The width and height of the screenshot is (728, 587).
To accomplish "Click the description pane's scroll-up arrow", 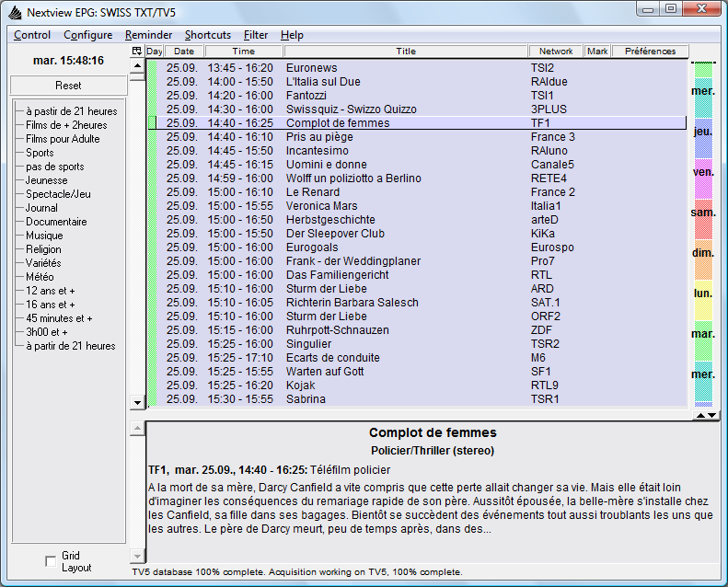I will (138, 430).
